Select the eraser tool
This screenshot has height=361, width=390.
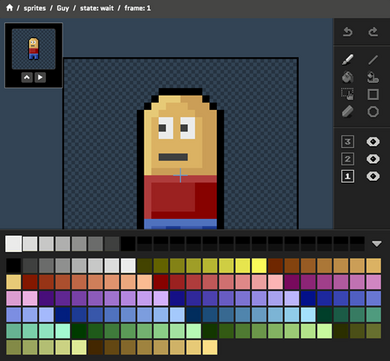click(x=348, y=112)
